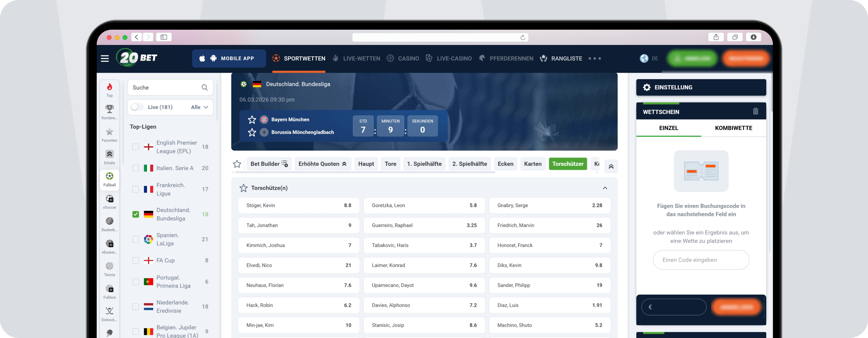Image resolution: width=868 pixels, height=338 pixels.
Task: Select Erhöhte Quoten market tab
Action: pos(322,164)
